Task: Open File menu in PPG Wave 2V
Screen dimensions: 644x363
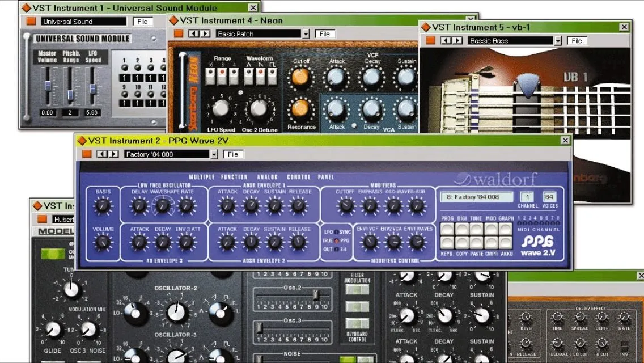Action: click(233, 154)
